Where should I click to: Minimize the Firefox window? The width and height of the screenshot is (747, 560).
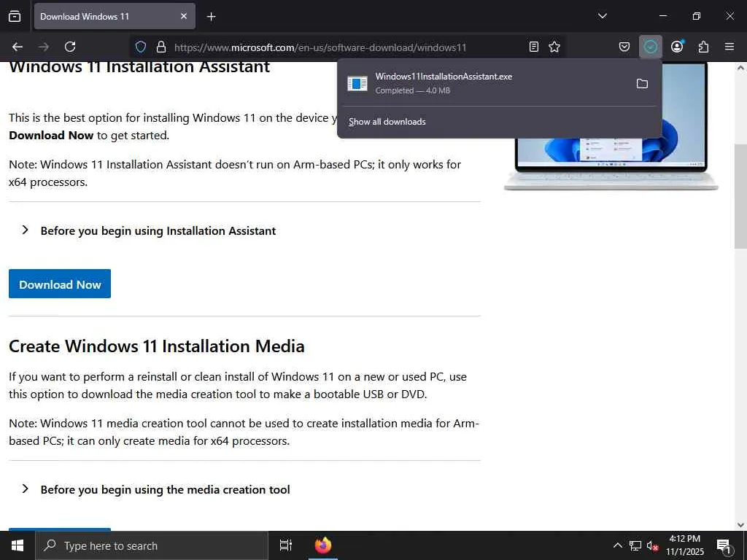click(x=662, y=16)
